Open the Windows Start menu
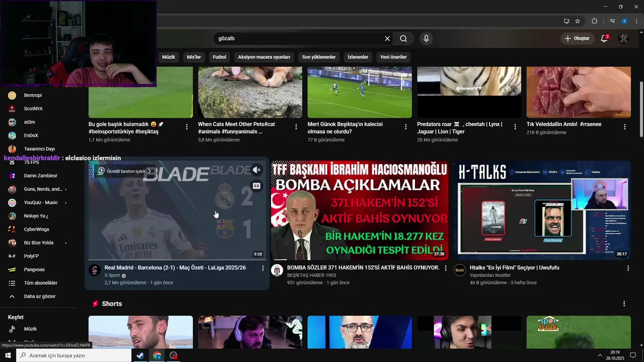The image size is (644, 362). click(x=8, y=355)
